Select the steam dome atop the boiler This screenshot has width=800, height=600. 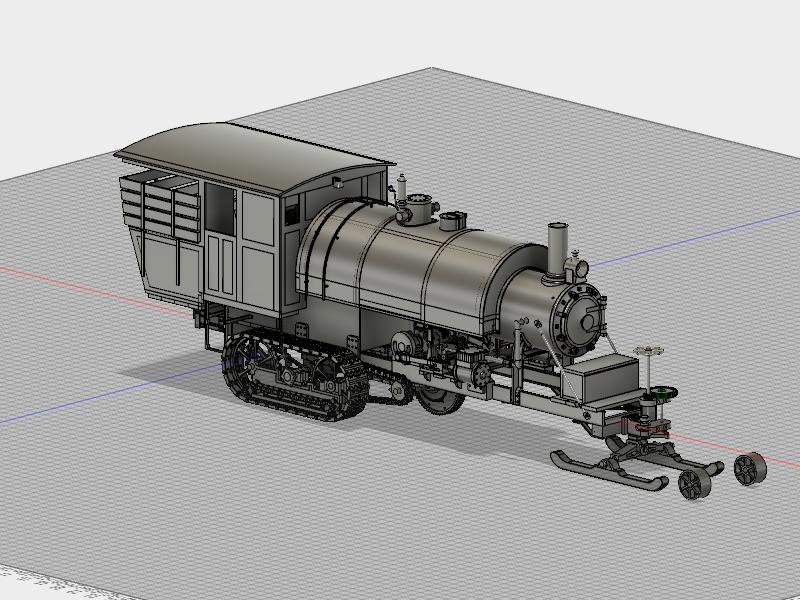[418, 209]
